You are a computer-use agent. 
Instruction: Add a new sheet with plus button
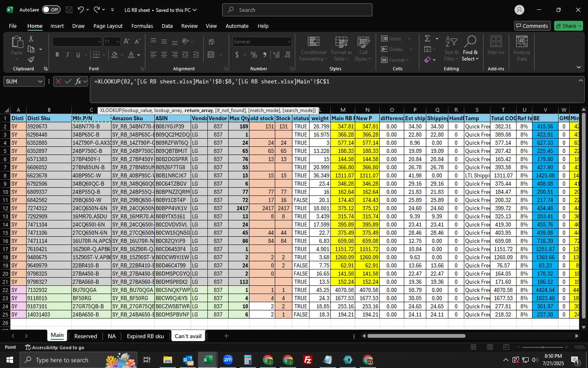[226, 336]
